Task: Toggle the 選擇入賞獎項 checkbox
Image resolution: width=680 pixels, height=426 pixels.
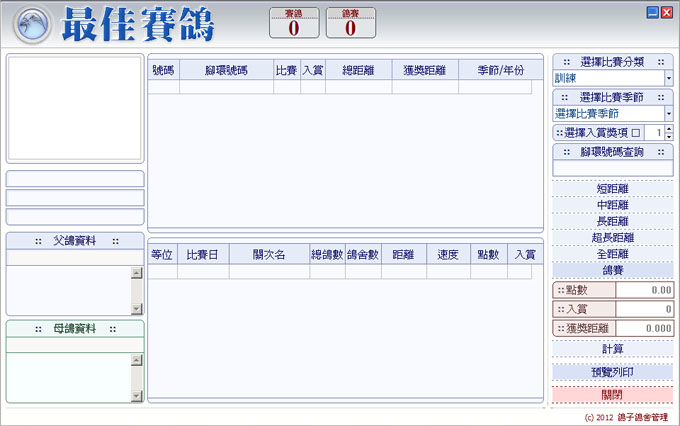Action: [636, 133]
